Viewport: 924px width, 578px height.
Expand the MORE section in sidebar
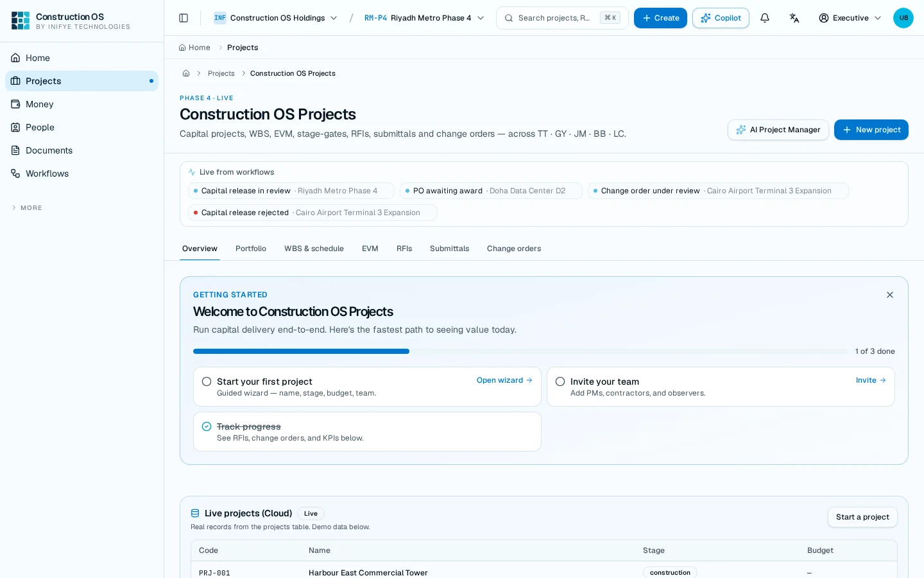click(27, 208)
